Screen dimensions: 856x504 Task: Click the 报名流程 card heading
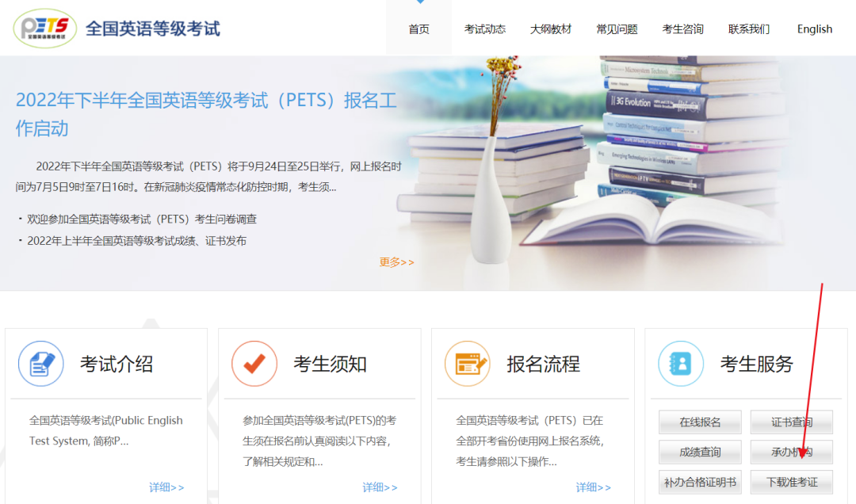point(543,364)
